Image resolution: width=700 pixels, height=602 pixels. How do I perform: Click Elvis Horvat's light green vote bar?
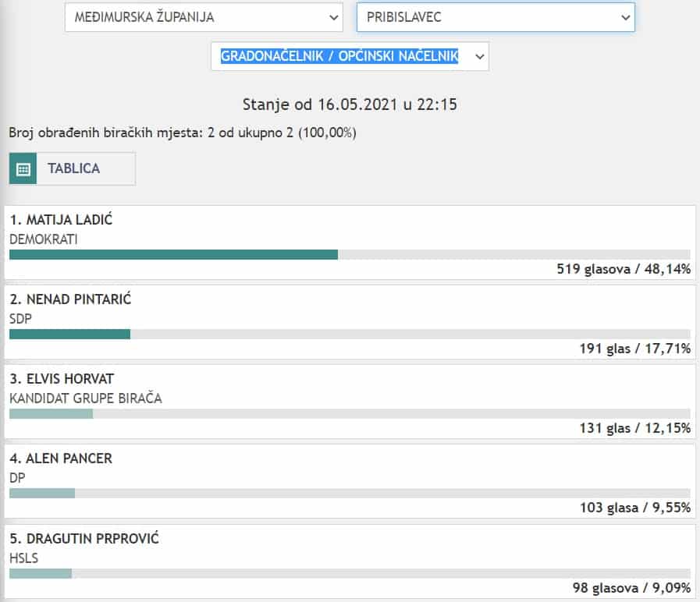pyautogui.click(x=51, y=413)
